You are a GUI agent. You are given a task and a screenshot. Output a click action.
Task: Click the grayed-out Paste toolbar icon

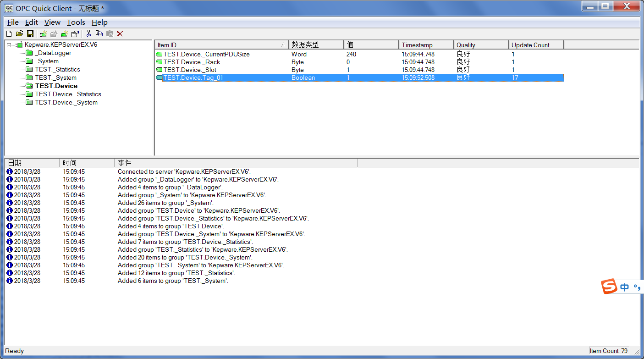pos(110,33)
